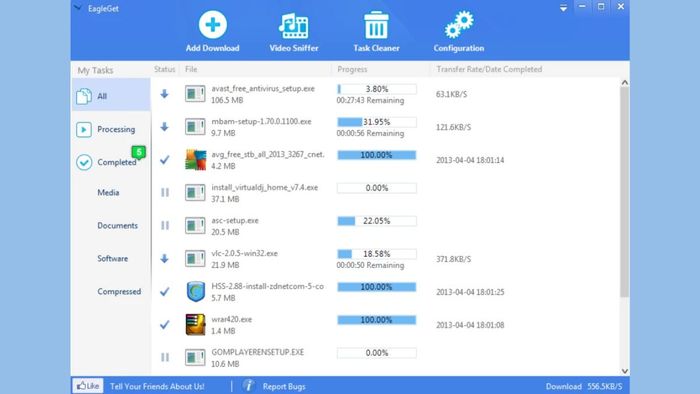Click the 00:27:43 Remaining text
Screen dimensions: 700x394
pyautogui.click(x=370, y=100)
